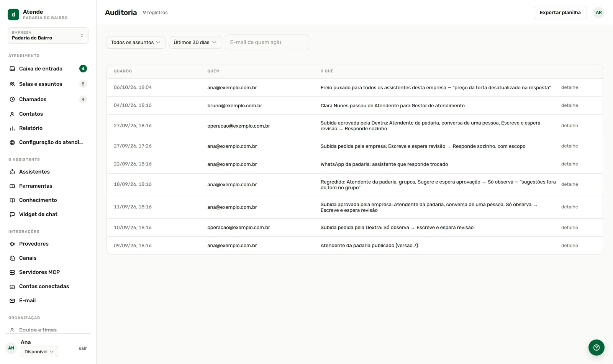The width and height of the screenshot is (613, 364).
Task: Open detalhe for versão 7 publicado entry
Action: point(569,246)
